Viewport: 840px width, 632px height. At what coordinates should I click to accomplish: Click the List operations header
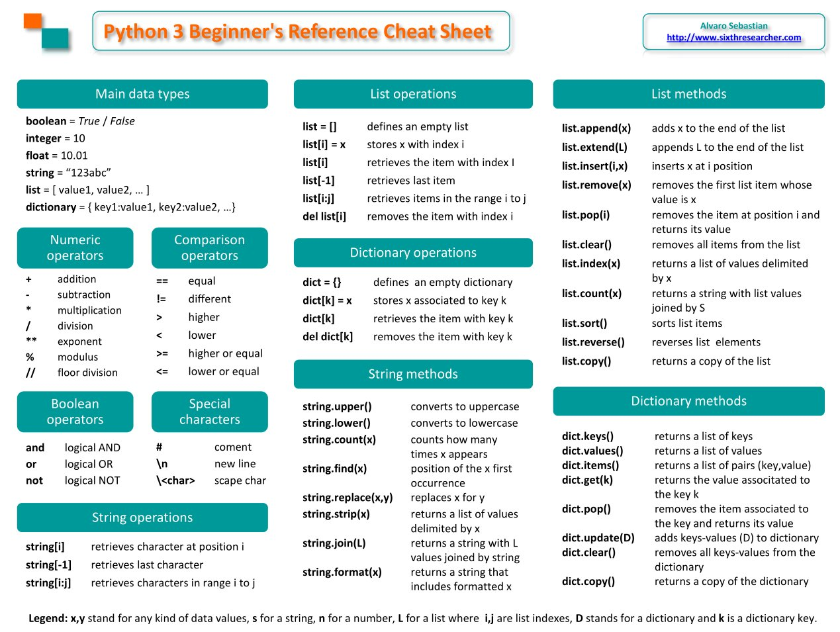point(413,94)
